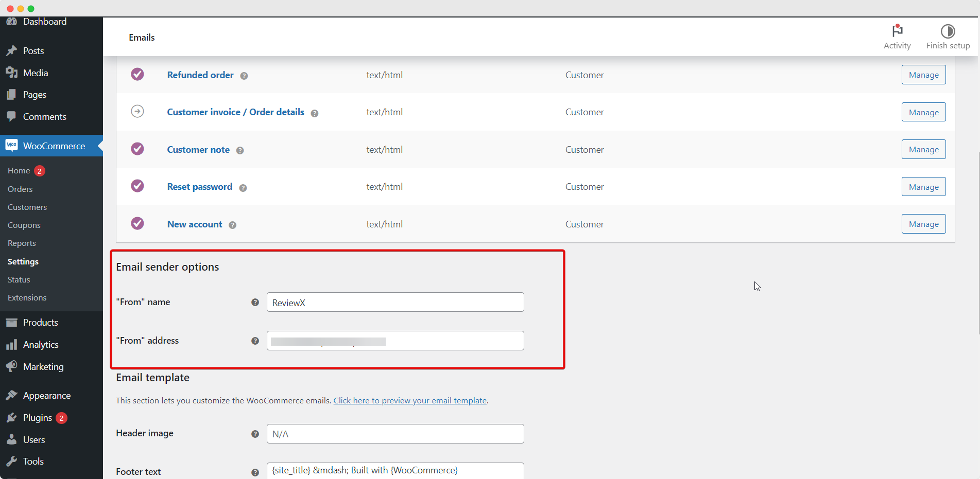Screen dimensions: 980x479
Task: Click help icon for "From" name
Action: 255,303
